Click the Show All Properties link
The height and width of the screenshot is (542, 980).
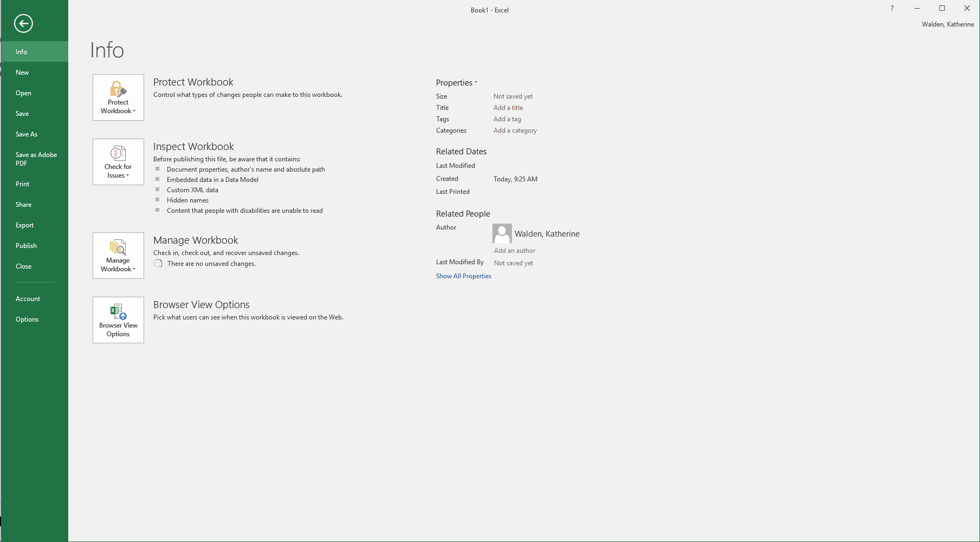pos(463,276)
